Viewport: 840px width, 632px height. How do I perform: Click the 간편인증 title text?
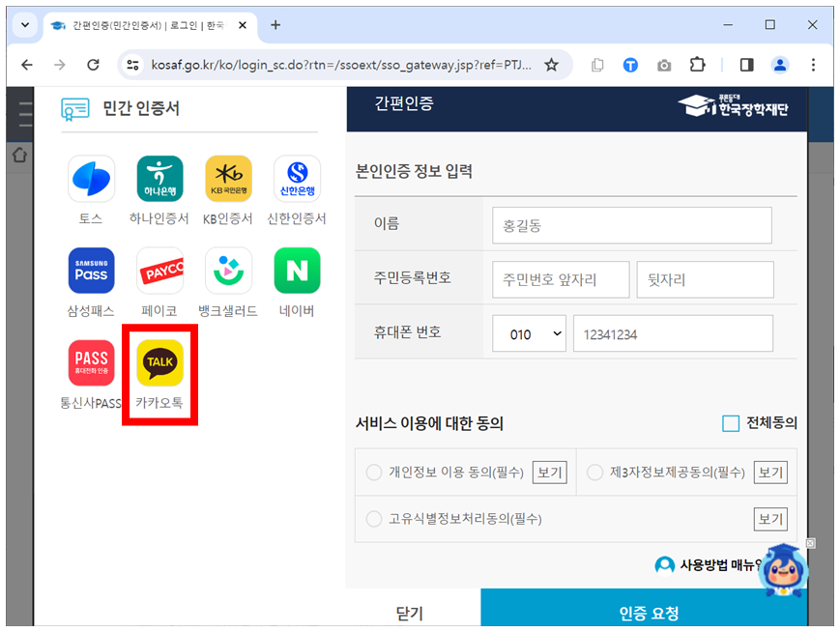404,102
